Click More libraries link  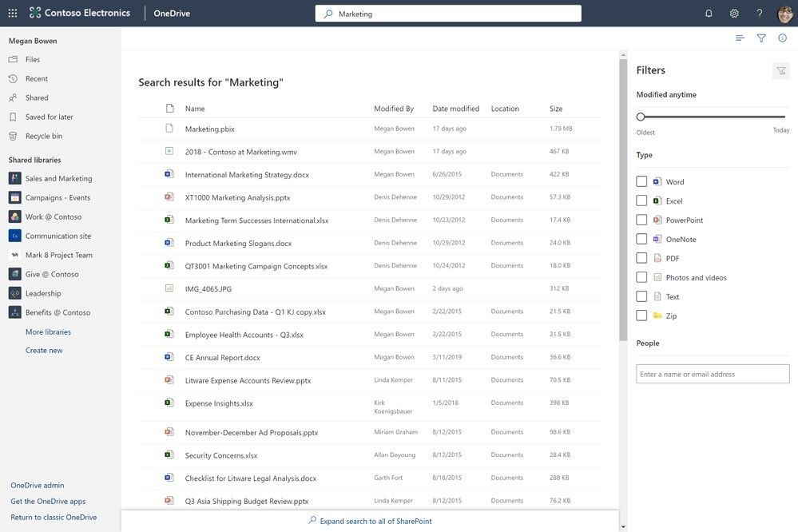coord(49,332)
